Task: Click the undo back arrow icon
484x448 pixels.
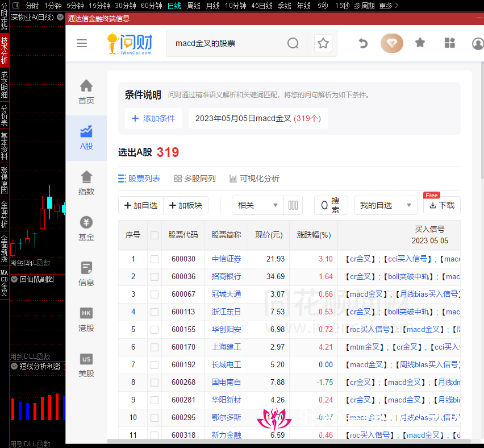Action: point(364,43)
